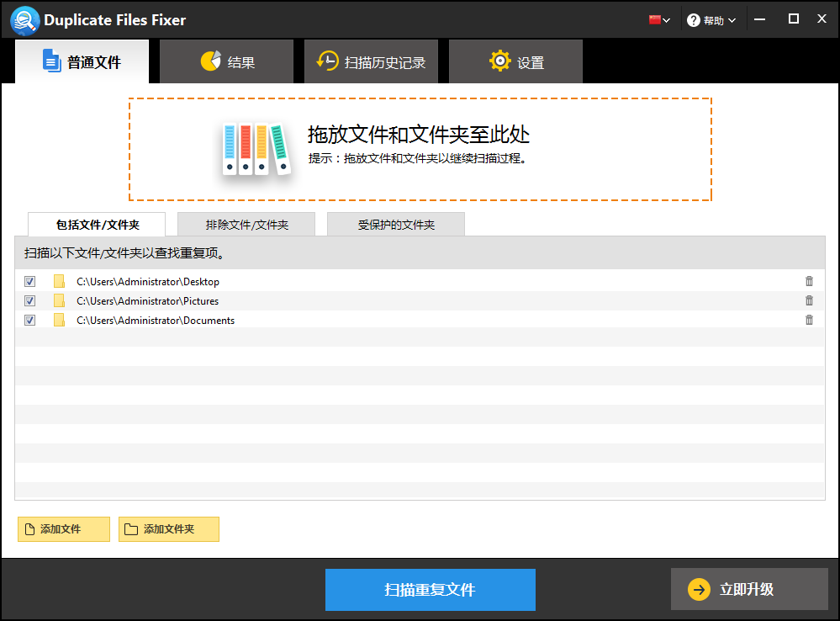Open the 扫描历史记录 tab
The image size is (840, 621).
(372, 61)
